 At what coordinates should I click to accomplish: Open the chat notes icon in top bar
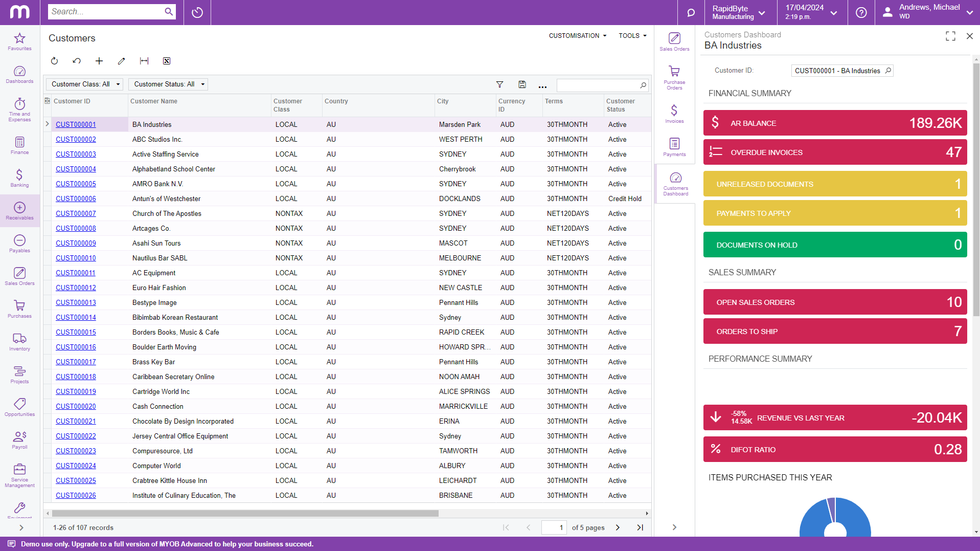pyautogui.click(x=691, y=12)
